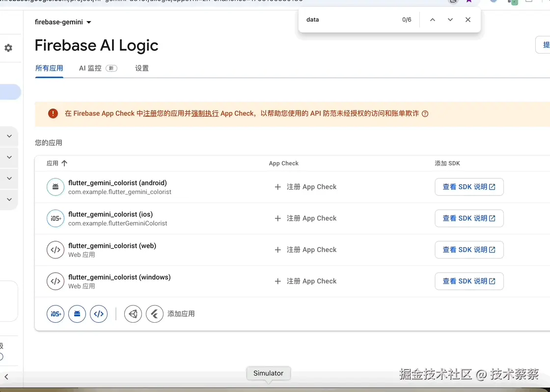This screenshot has height=392, width=550.
Task: Add a Web app via the bottom code button
Action: pyautogui.click(x=99, y=314)
